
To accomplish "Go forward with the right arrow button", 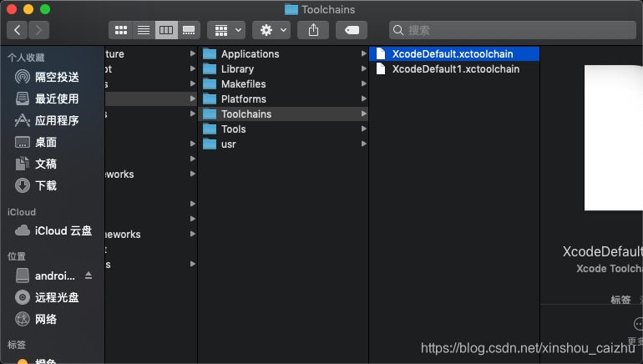I will pyautogui.click(x=38, y=30).
